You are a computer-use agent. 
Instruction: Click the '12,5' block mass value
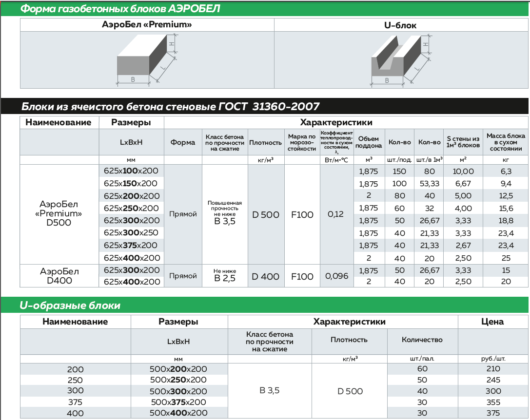click(506, 196)
